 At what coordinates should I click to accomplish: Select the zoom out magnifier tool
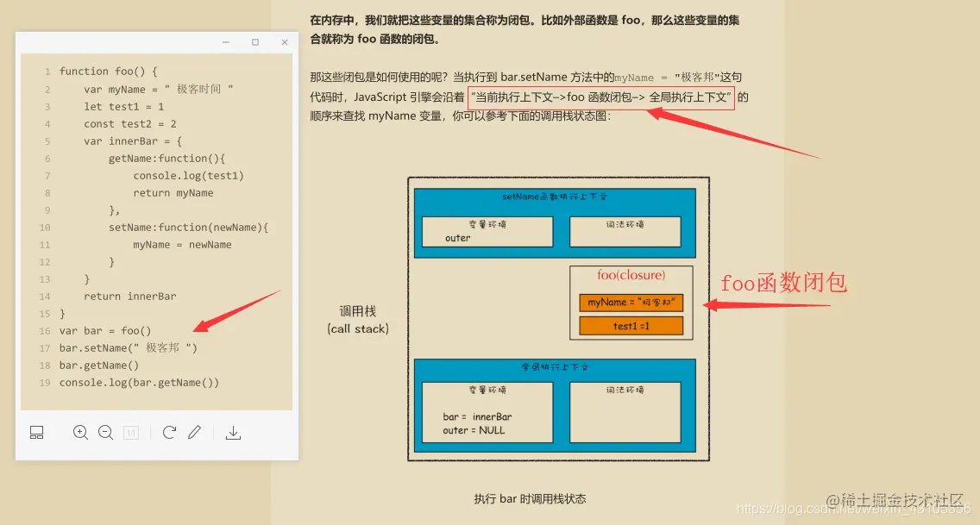tap(106, 432)
